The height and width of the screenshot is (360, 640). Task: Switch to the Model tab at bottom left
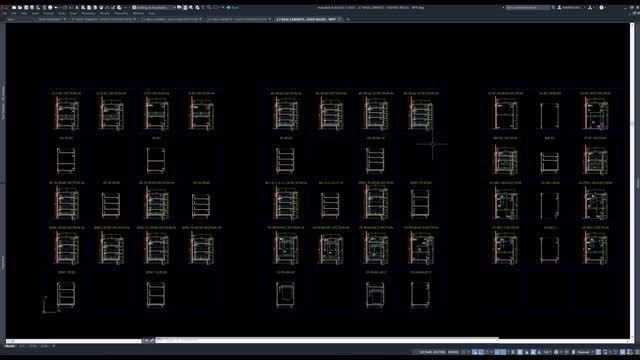10,346
